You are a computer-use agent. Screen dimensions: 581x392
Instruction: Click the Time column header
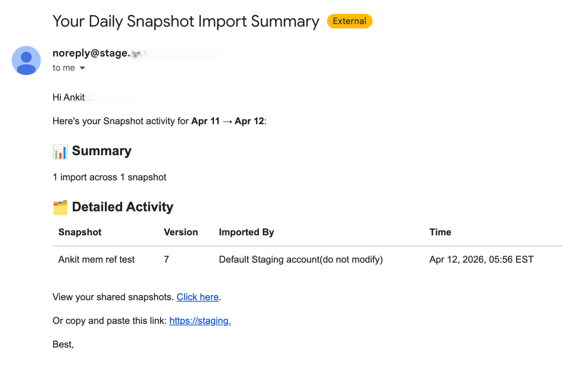click(x=440, y=232)
